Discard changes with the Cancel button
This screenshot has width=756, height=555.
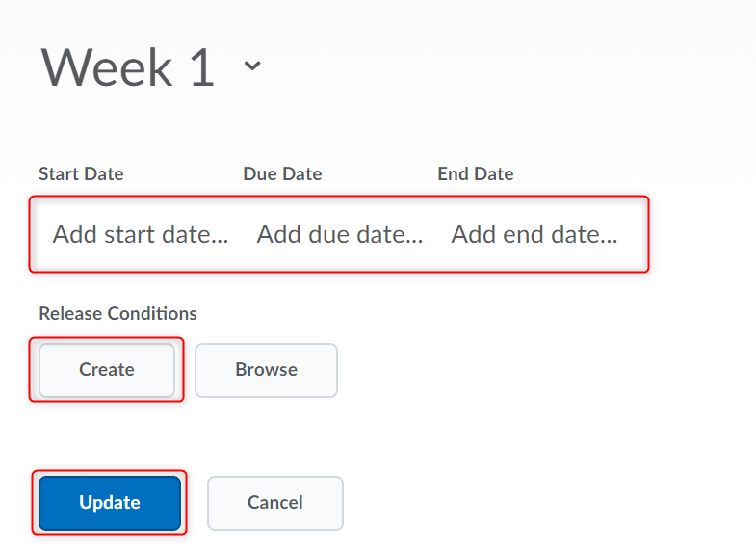point(275,503)
